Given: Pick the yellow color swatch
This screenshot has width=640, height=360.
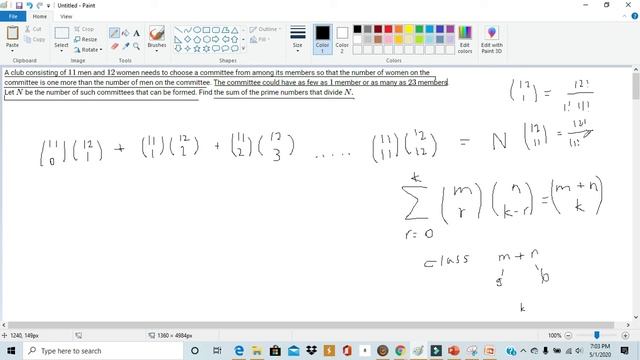Looking at the screenshot, I should click(x=409, y=29).
